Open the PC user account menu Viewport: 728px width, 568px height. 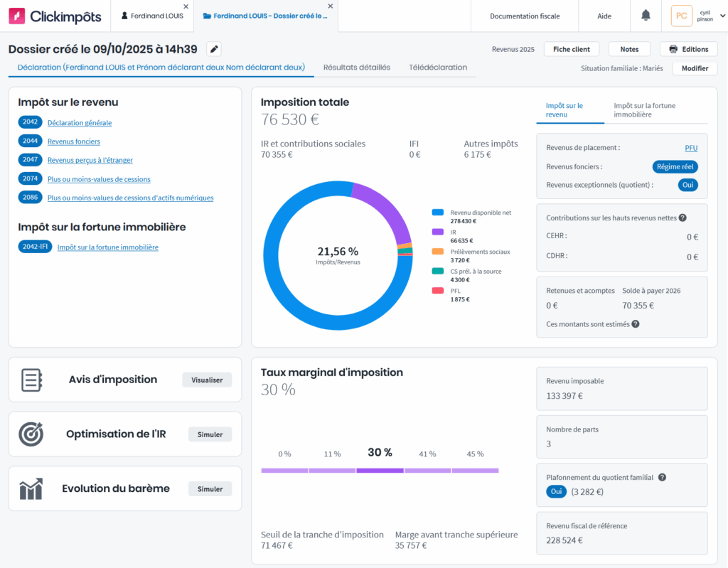pyautogui.click(x=681, y=16)
